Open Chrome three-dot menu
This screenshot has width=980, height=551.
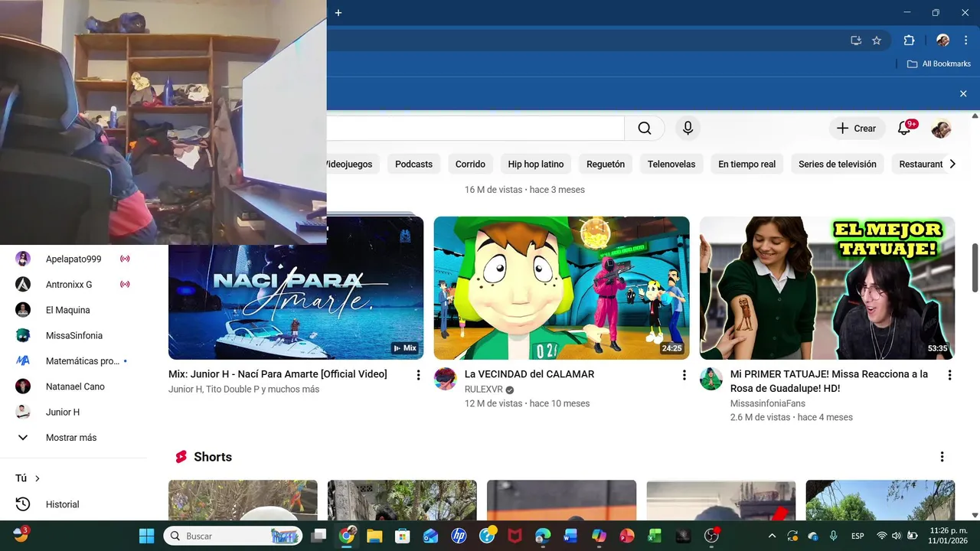coord(965,41)
